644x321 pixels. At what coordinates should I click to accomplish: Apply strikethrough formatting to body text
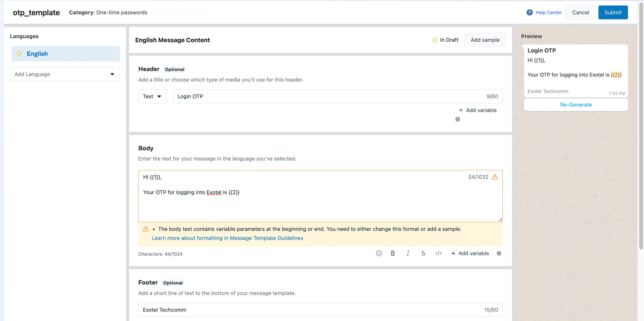coord(423,253)
